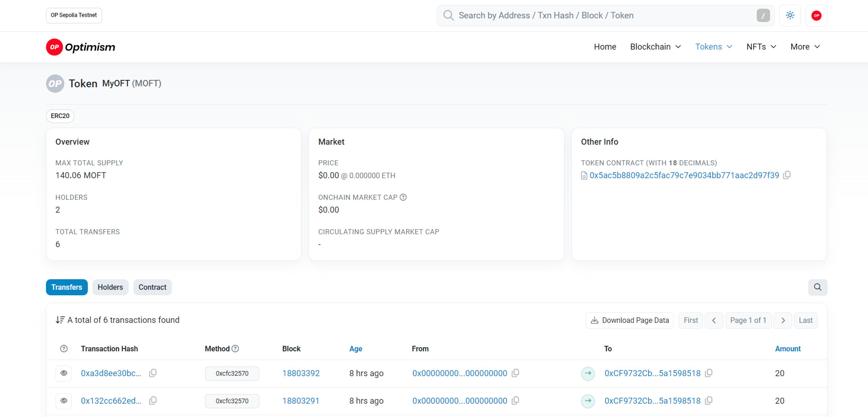Click the help icon in table header
Image resolution: width=868 pixels, height=417 pixels.
pyautogui.click(x=64, y=349)
